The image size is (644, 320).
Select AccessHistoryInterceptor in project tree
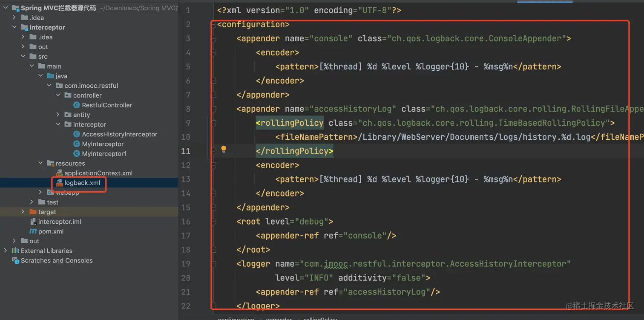120,134
